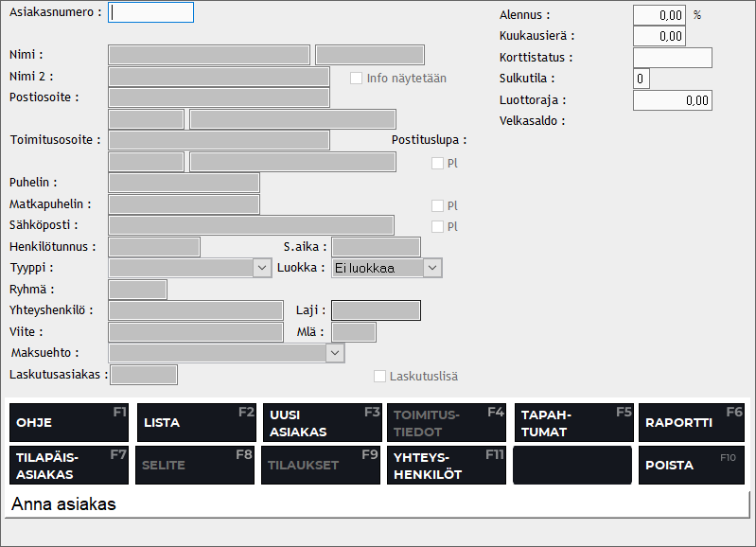The width and height of the screenshot is (756, 547).
Task: Click the Asiakasnumero input field
Action: pyautogui.click(x=151, y=12)
